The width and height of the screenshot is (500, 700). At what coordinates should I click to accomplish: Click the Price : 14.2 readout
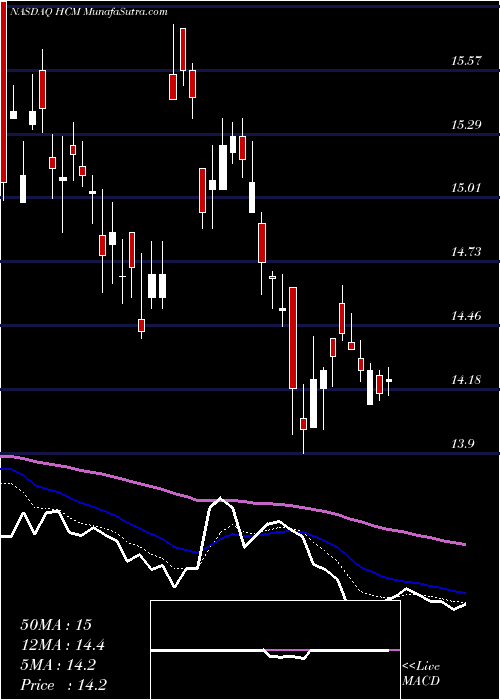click(63, 685)
